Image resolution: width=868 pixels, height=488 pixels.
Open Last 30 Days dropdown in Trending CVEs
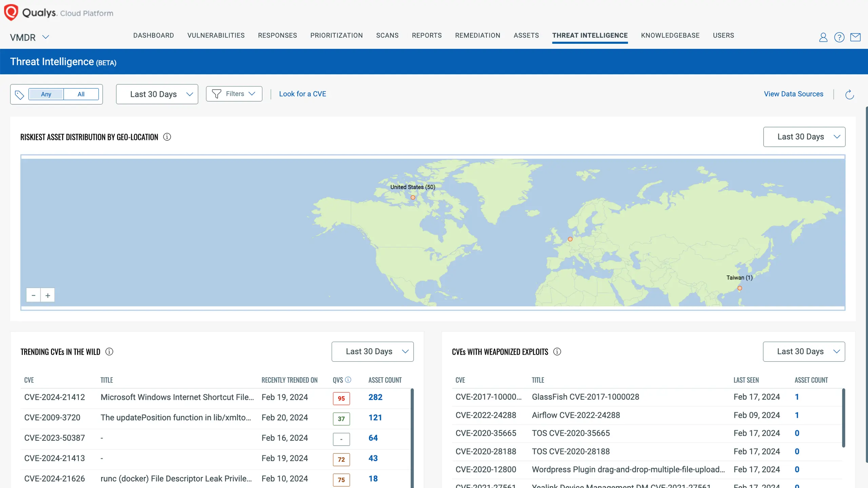point(372,352)
